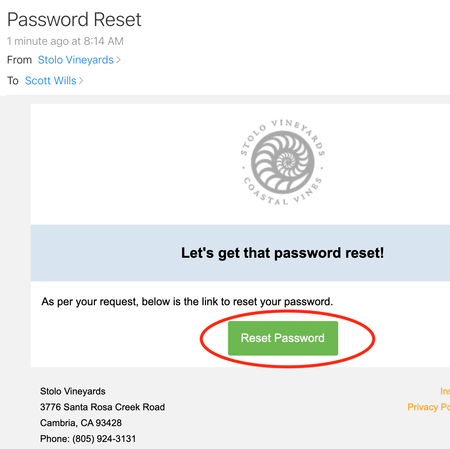Click the Cambria, CA 93428 address line
This screenshot has height=449, width=450.
(x=81, y=423)
